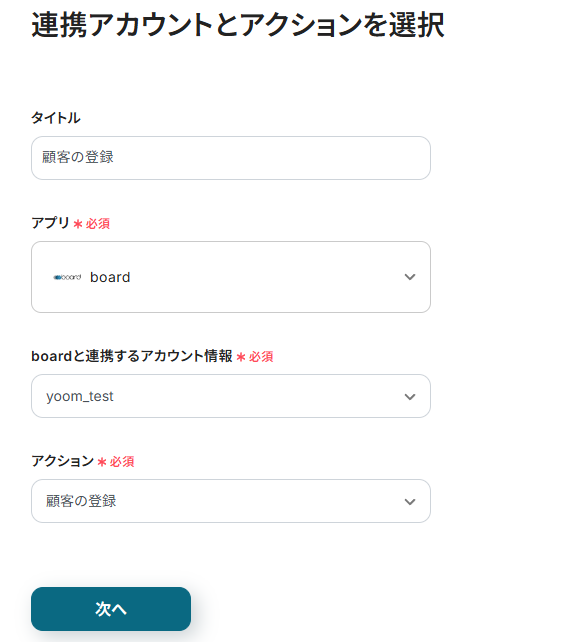The height and width of the screenshot is (642, 561).
Task: Click the chevron arrow in the yoom_test field
Action: click(410, 397)
